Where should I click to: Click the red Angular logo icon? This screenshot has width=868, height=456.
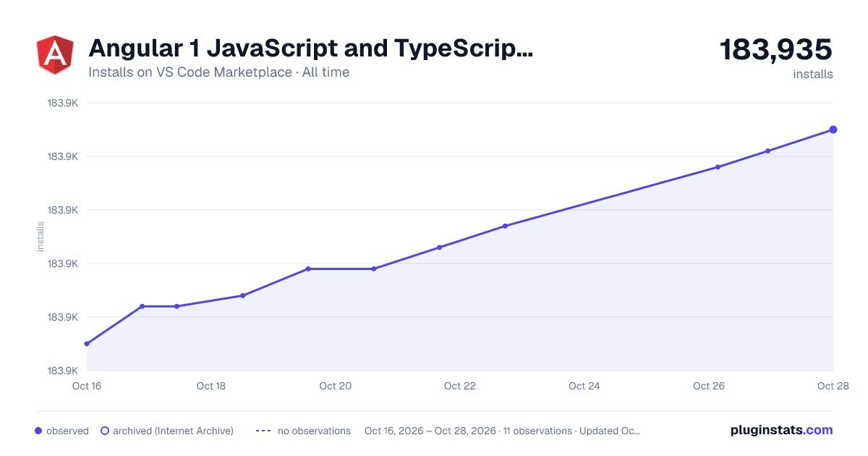coord(55,54)
